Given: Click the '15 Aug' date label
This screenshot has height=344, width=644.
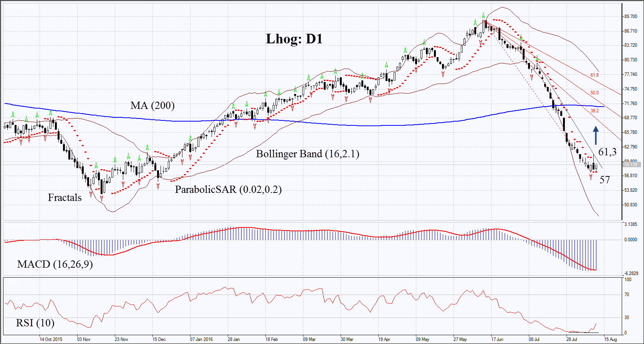Looking at the screenshot, I should pyautogui.click(x=610, y=339).
